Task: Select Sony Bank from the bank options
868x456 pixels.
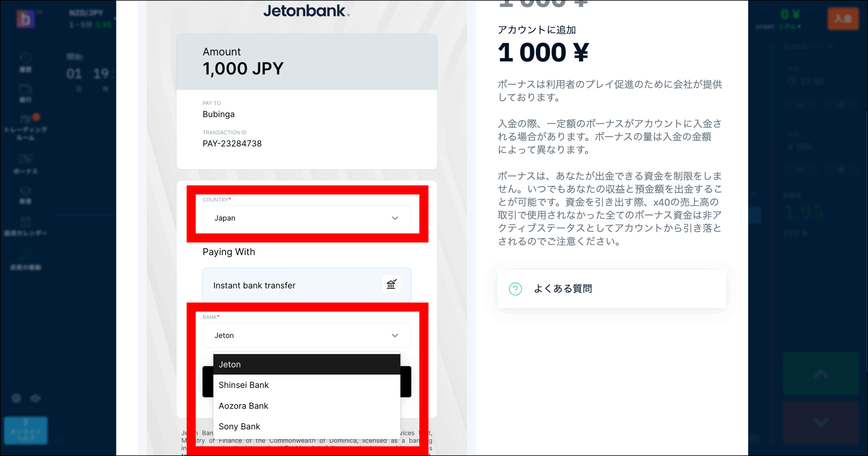Action: [307, 427]
